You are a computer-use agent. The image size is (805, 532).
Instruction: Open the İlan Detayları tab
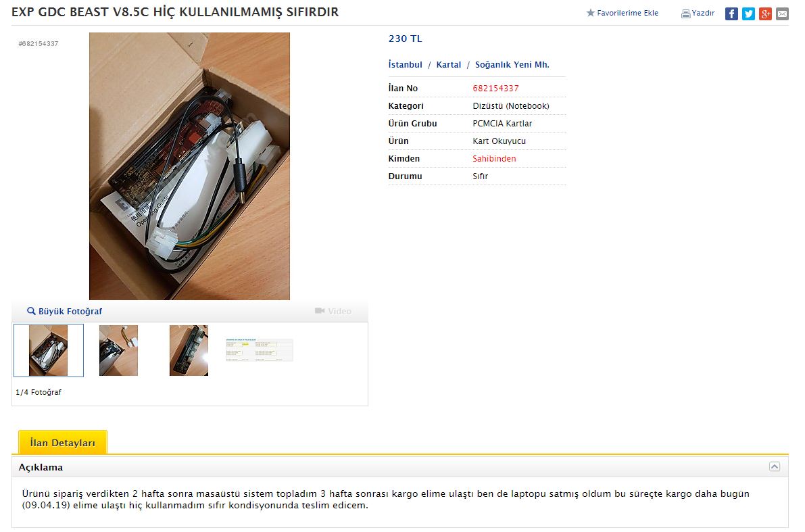tap(63, 443)
